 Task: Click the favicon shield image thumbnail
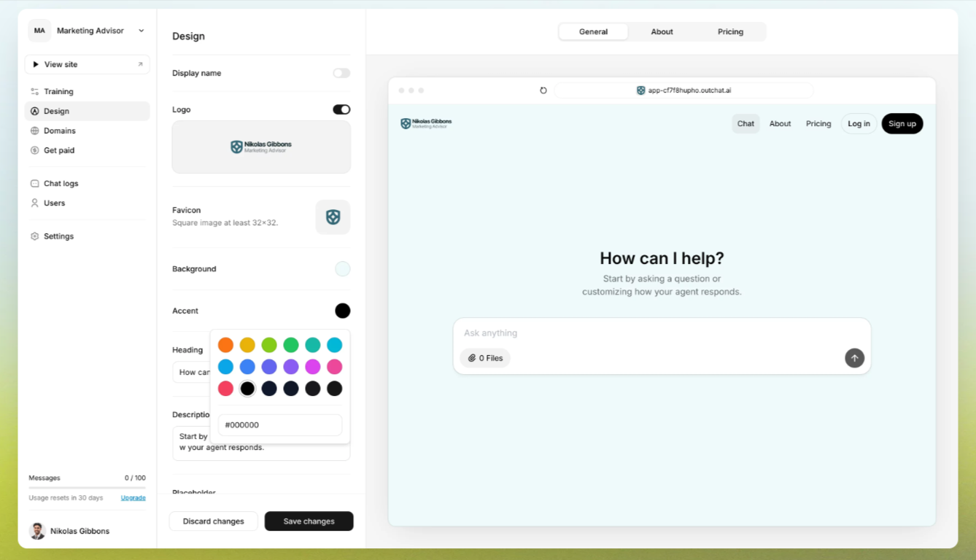[x=333, y=217]
